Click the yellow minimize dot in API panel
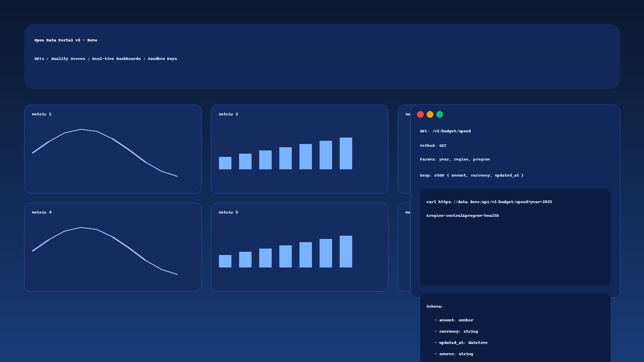Image resolution: width=644 pixels, height=362 pixels. [x=430, y=115]
